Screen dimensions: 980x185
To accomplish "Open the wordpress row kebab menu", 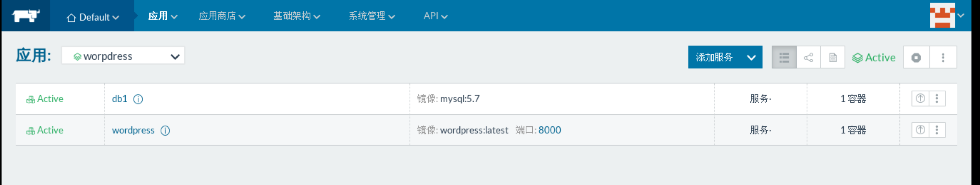I will 937,130.
